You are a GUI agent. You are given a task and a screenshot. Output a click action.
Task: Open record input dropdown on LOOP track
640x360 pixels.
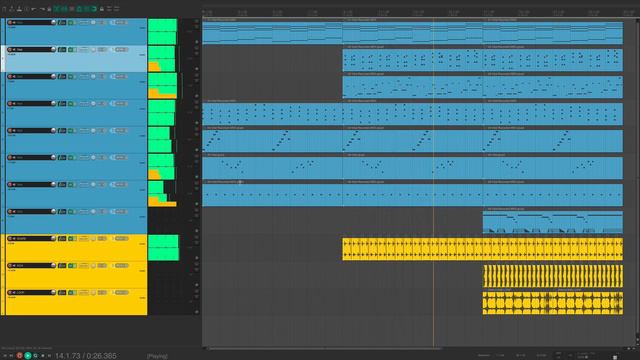pyautogui.click(x=121, y=292)
